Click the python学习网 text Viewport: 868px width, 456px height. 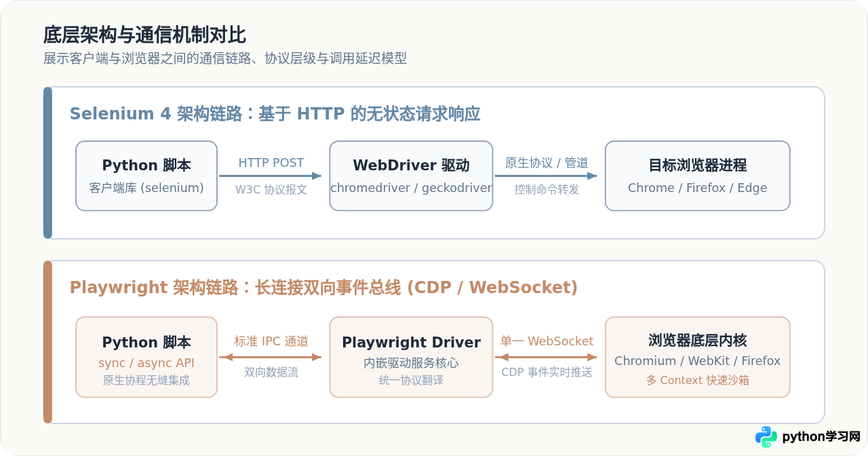[x=821, y=437]
